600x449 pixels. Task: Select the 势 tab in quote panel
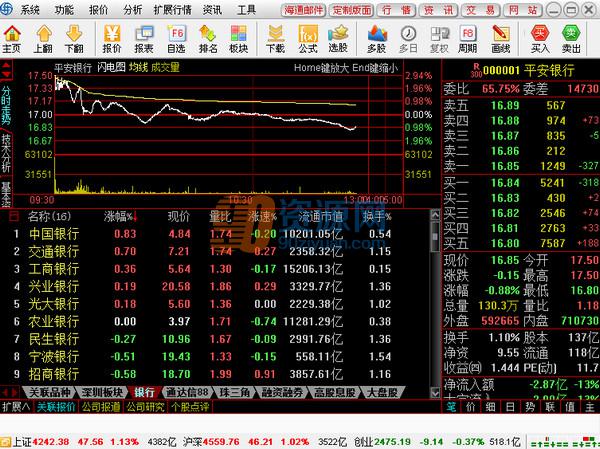530,407
